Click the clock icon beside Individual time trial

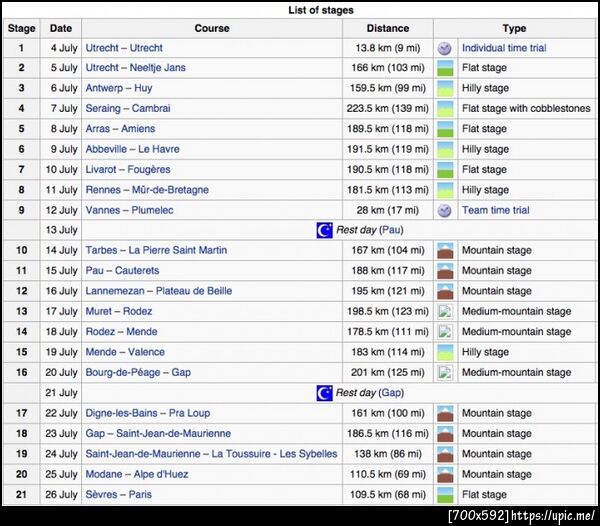point(445,48)
